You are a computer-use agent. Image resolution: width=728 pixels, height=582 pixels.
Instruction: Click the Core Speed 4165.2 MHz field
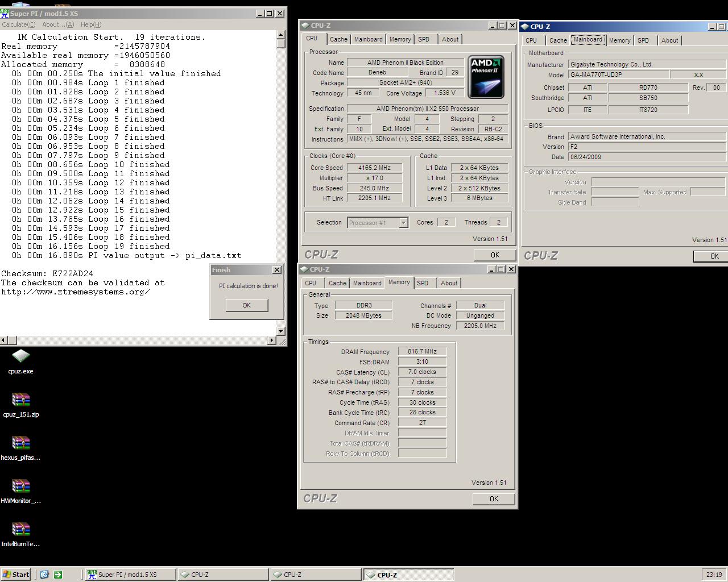(x=375, y=168)
